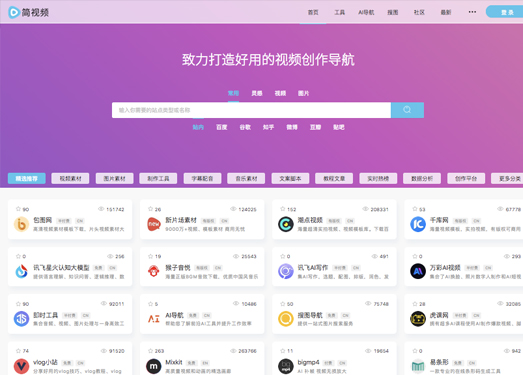The image size is (523, 375).
Task: Open the 猴子音悦 monkey logo icon
Action: (154, 271)
